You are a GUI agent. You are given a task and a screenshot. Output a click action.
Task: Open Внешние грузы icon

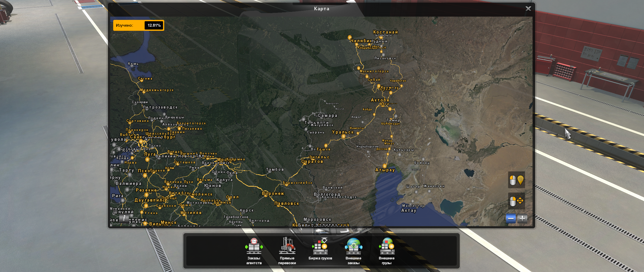point(387,251)
